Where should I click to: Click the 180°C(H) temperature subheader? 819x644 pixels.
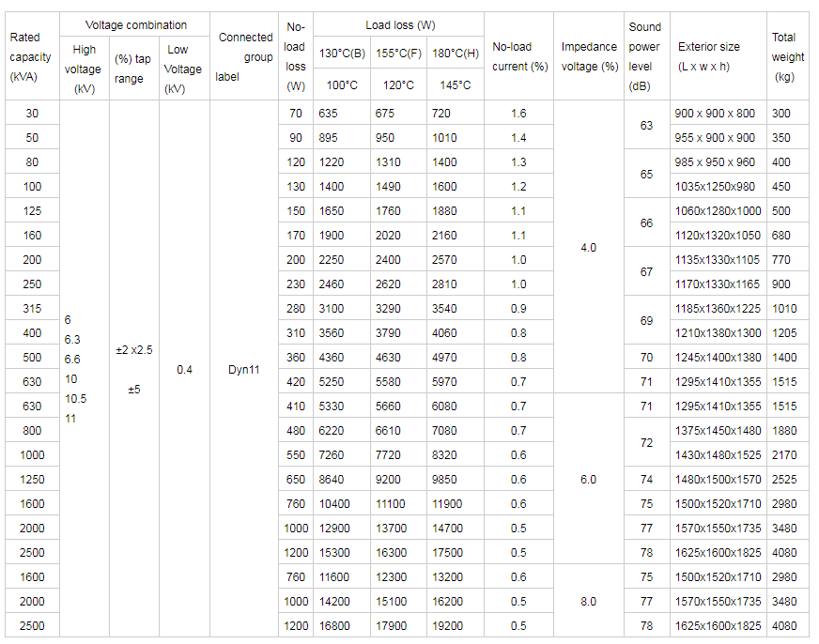(456, 54)
